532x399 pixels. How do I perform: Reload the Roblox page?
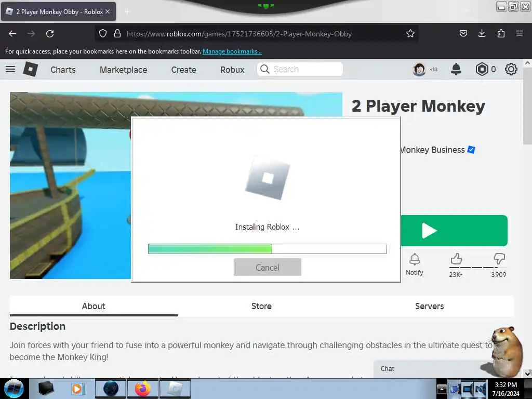[x=50, y=34]
